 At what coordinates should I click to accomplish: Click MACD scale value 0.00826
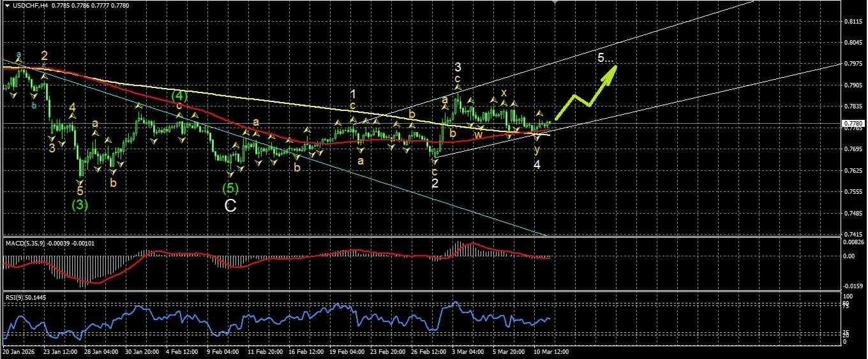tap(853, 242)
